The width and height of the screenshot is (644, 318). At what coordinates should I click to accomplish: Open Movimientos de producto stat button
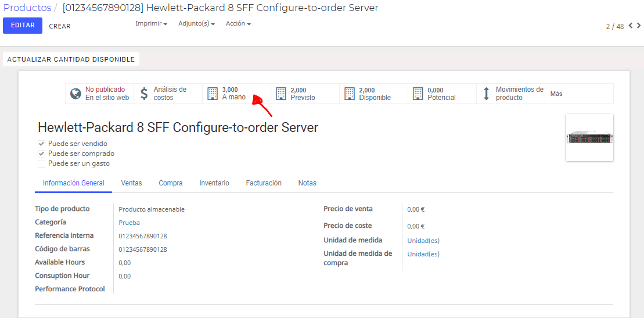510,94
